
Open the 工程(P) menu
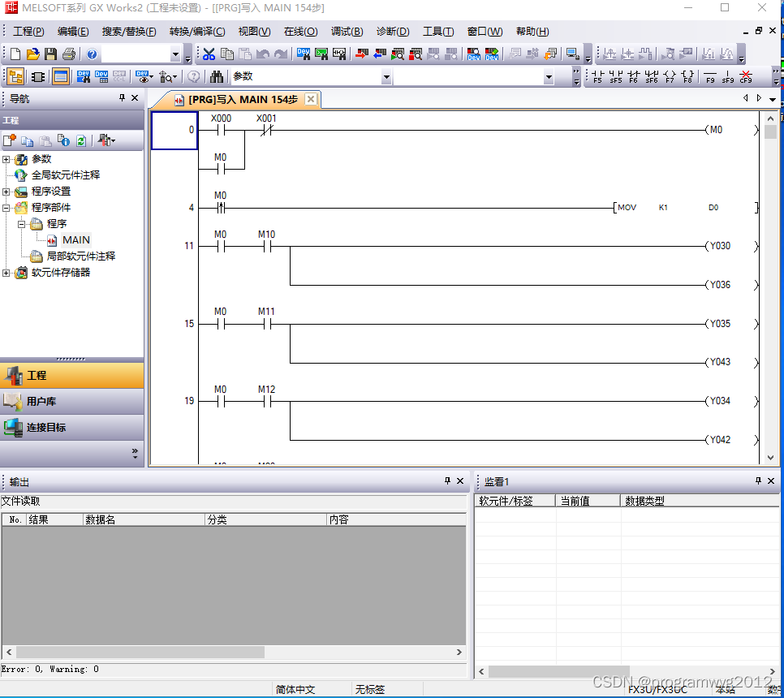click(28, 32)
